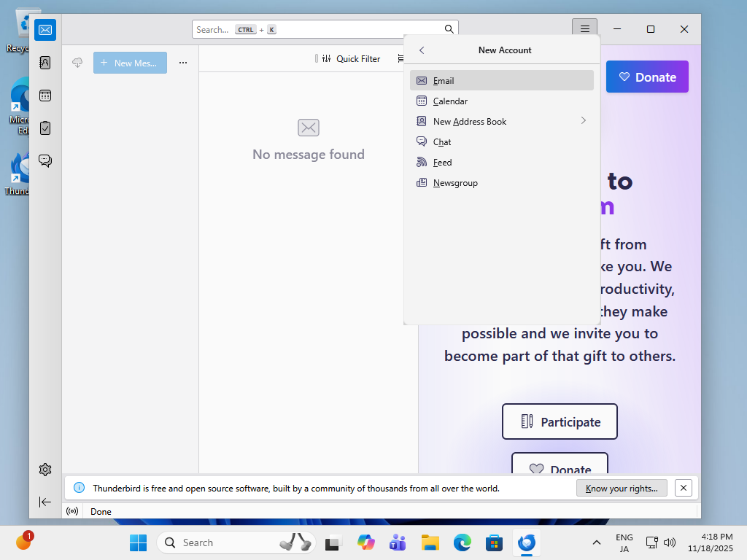Open the Tasks space
This screenshot has height=560, width=747.
pyautogui.click(x=45, y=128)
